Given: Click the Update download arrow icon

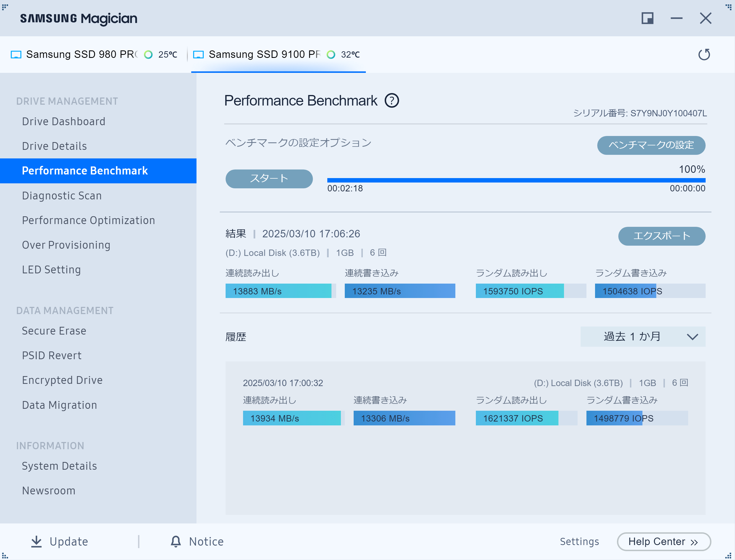Looking at the screenshot, I should click(x=36, y=541).
